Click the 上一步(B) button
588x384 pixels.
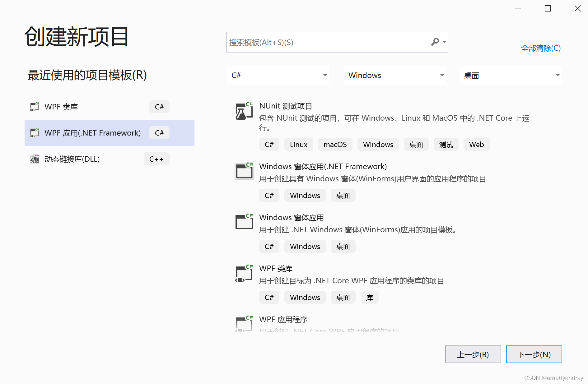pos(473,354)
